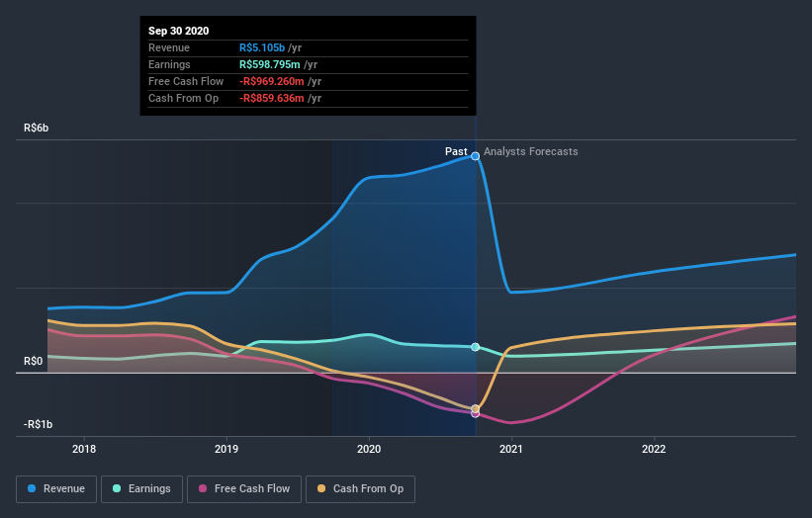The height and width of the screenshot is (518, 812).
Task: Click the -R$969.260m free cash flow value
Action: [x=272, y=81]
